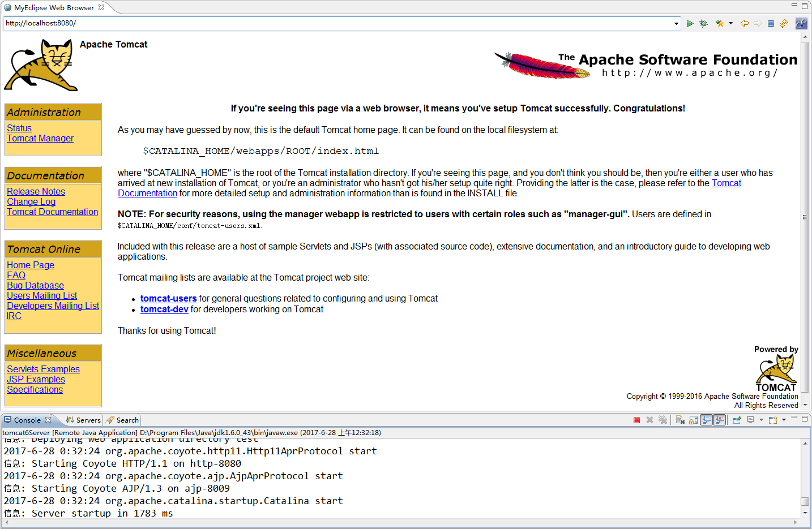
Task: Open the Tomcat Manager link
Action: [x=40, y=138]
